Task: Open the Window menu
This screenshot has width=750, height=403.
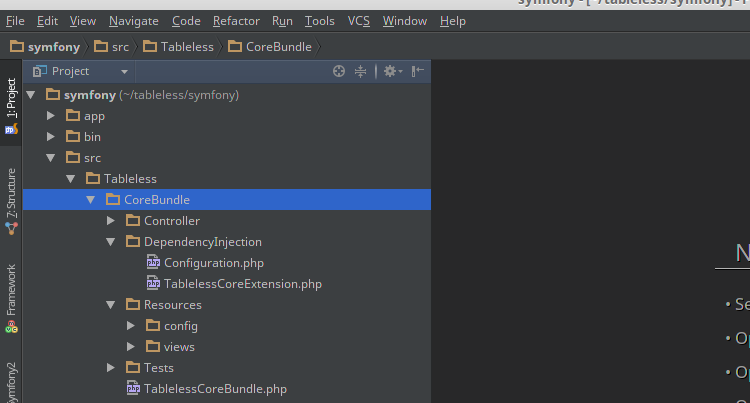Action: coord(405,21)
